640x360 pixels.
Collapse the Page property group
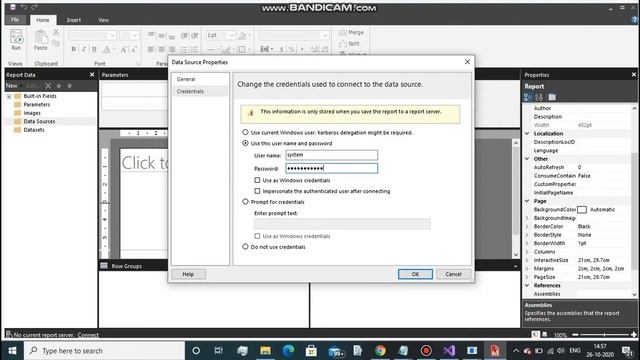[x=527, y=201]
